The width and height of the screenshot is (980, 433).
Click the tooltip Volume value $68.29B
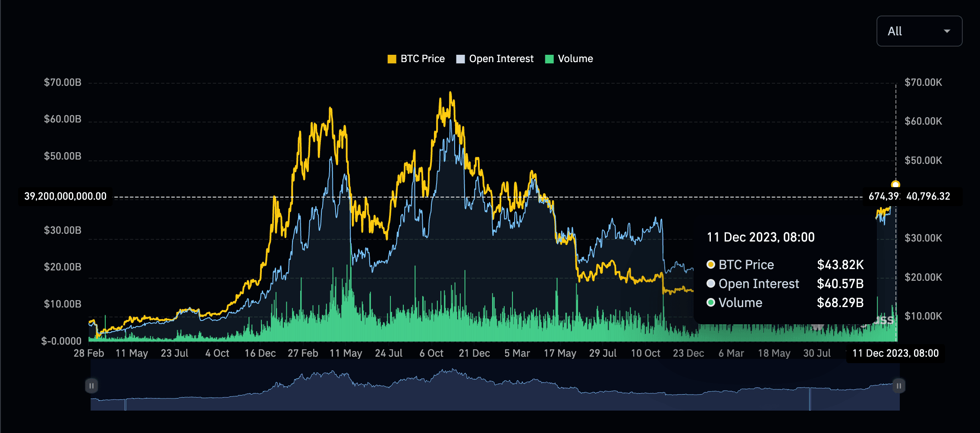pos(840,303)
